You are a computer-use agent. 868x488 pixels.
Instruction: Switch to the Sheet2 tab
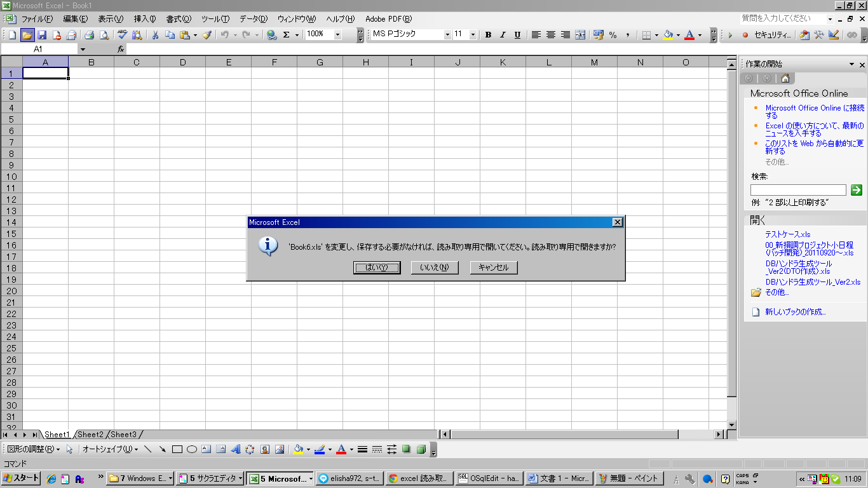(90, 435)
